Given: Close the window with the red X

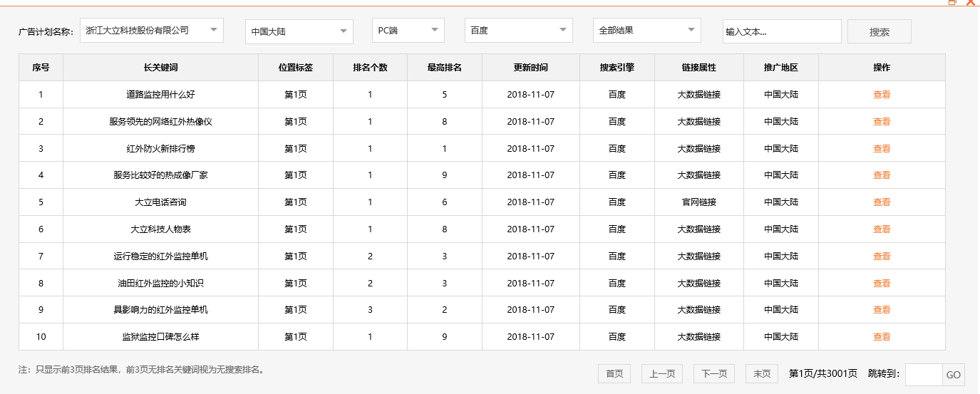Looking at the screenshot, I should point(971,2).
